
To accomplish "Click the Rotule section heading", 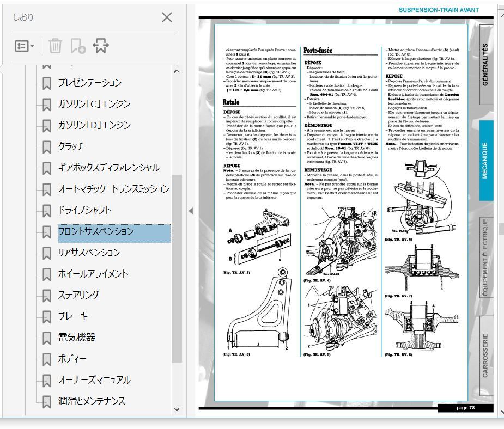I will [231, 102].
